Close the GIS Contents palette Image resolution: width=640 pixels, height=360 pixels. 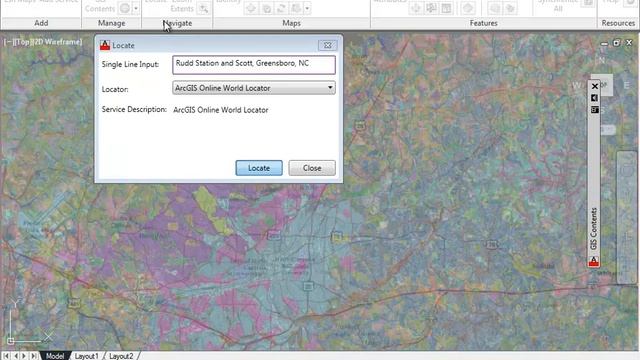click(x=595, y=86)
